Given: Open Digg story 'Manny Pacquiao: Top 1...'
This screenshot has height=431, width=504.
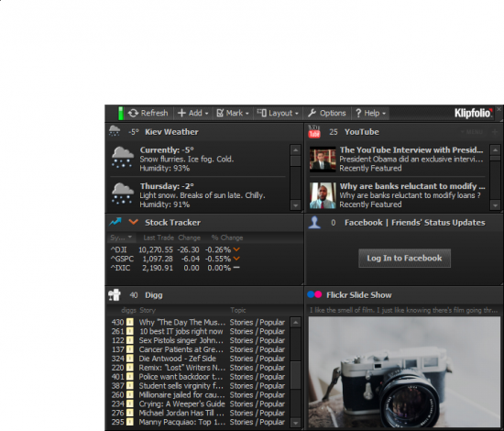Looking at the screenshot, I should pyautogui.click(x=182, y=422).
